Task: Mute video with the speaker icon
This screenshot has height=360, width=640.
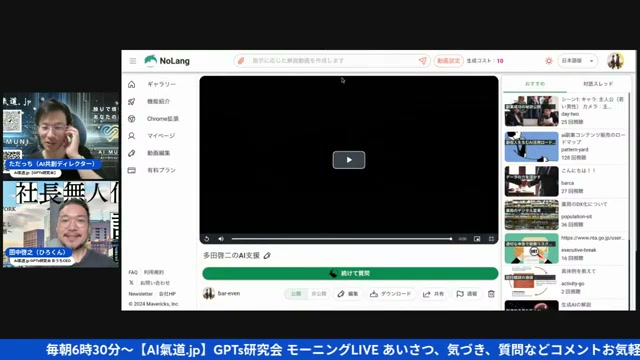Action: point(221,239)
